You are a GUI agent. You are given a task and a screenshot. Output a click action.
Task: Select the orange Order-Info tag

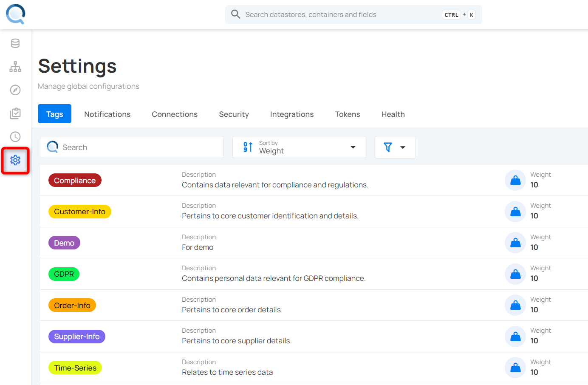tap(72, 305)
